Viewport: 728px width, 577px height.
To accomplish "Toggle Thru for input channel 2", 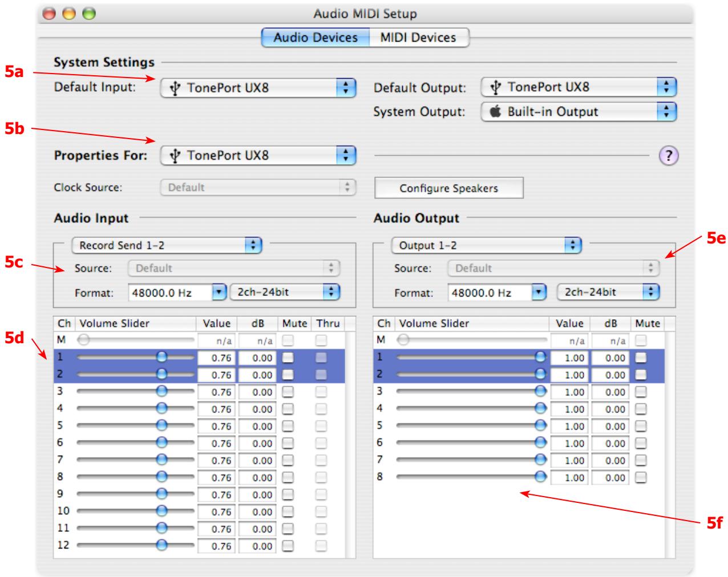I will [x=322, y=375].
